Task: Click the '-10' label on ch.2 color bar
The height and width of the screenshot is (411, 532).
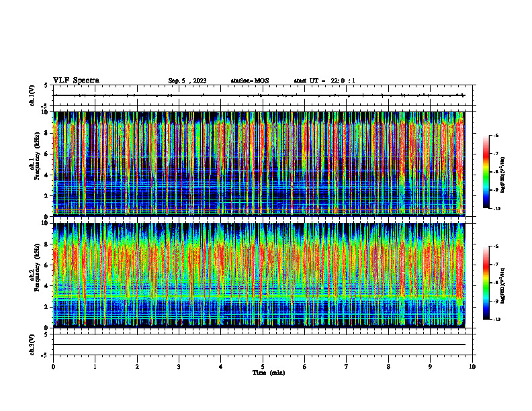Action: coord(496,320)
